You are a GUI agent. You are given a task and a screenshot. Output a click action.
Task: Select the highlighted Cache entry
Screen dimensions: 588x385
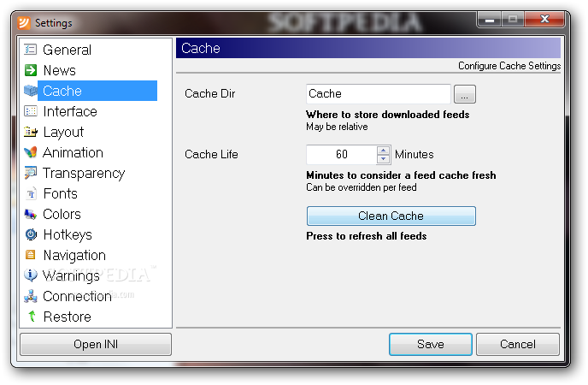(97, 91)
